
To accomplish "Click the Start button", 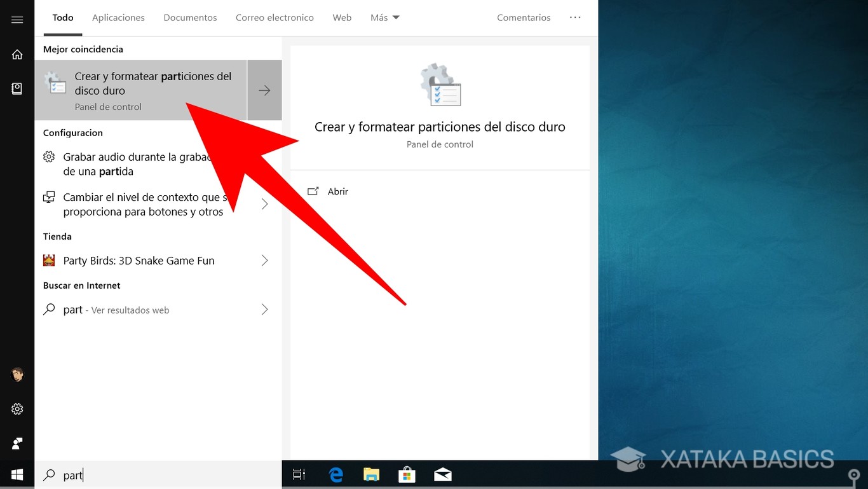I will pos(17,474).
